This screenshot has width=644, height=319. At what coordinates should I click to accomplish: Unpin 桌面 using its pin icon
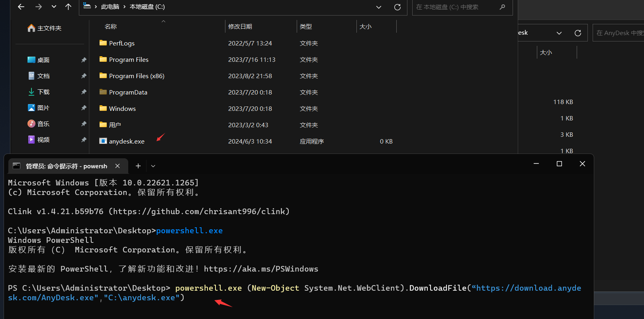(x=84, y=60)
